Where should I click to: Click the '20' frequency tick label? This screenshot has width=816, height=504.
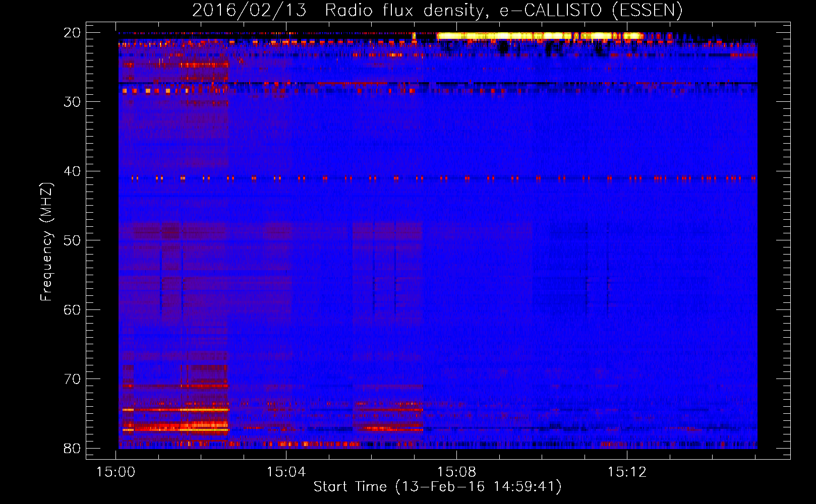(x=72, y=33)
